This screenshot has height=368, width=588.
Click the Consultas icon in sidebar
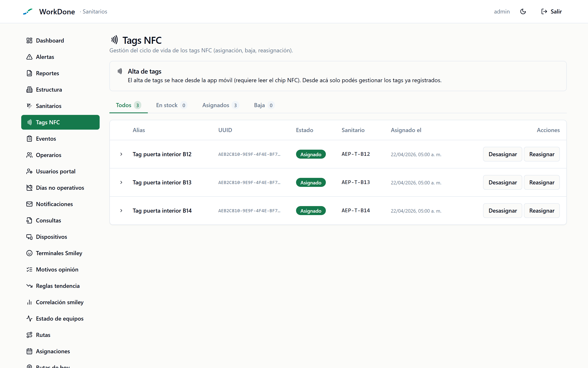coord(29,221)
